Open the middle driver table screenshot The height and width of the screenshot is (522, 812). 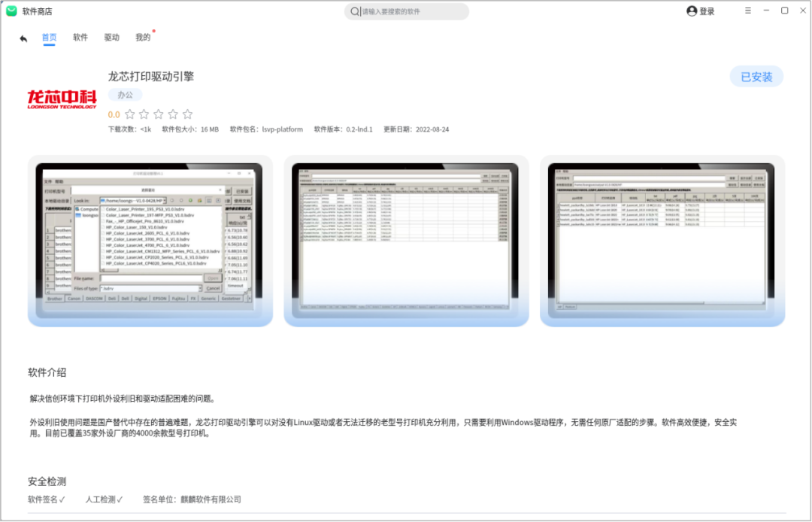point(406,241)
